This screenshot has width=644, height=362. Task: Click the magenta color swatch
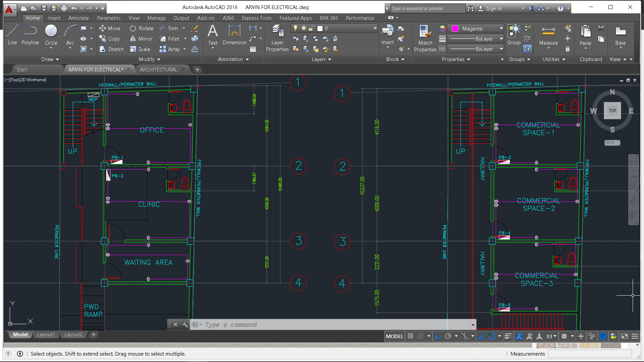pos(455,28)
